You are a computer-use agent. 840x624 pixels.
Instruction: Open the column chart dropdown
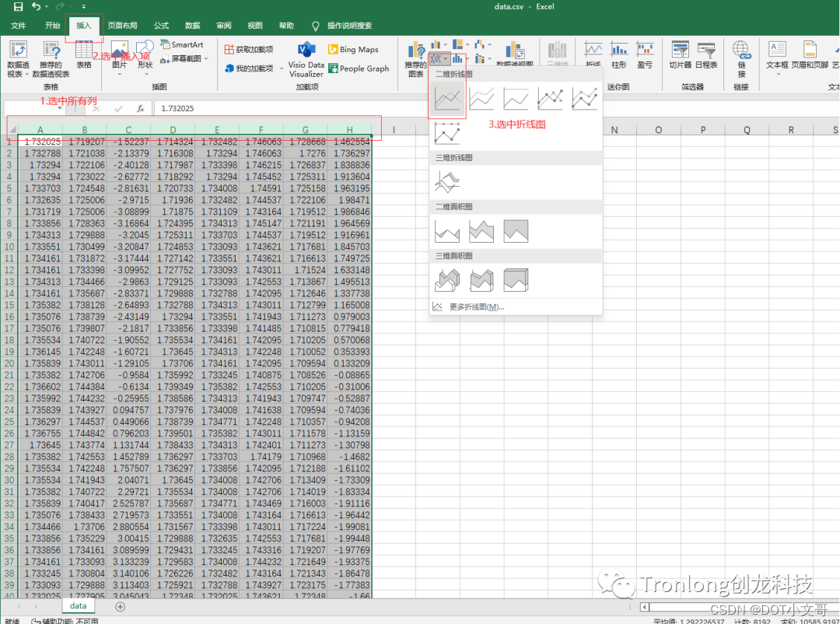tap(439, 44)
